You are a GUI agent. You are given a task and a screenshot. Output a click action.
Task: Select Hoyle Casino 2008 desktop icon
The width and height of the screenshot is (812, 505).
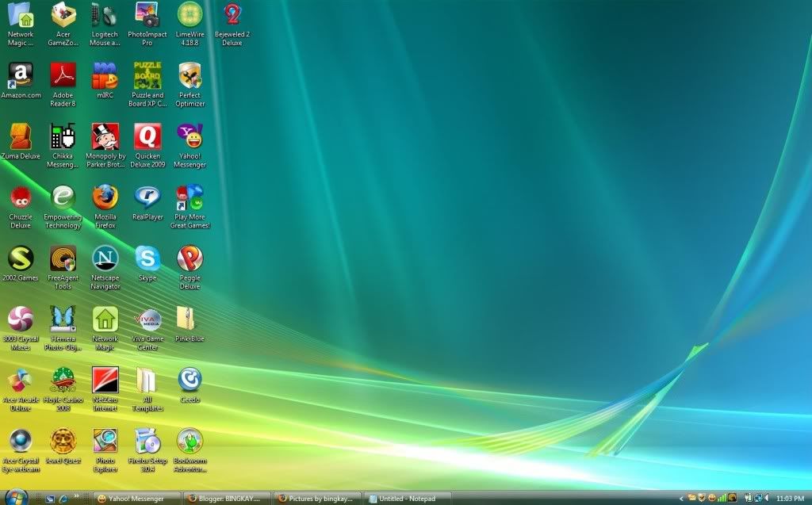[63, 389]
